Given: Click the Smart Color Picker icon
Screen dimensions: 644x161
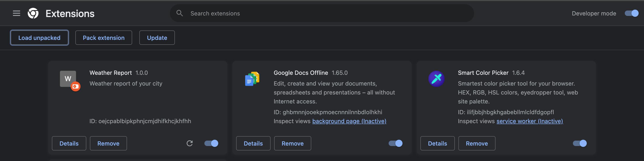Looking at the screenshot, I should [x=436, y=79].
